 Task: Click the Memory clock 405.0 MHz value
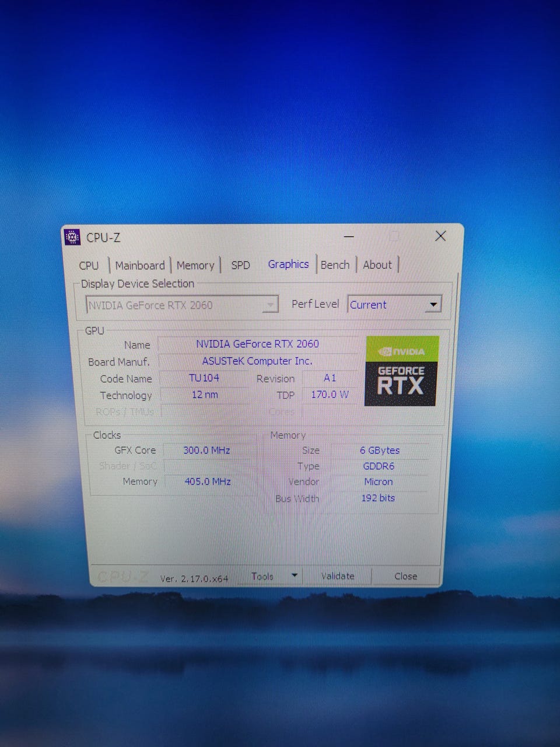click(x=207, y=481)
